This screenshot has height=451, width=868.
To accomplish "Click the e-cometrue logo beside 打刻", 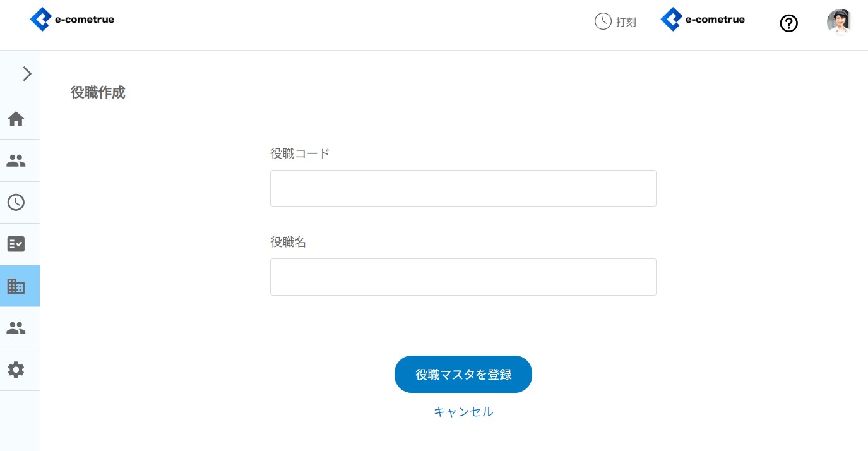I will pyautogui.click(x=703, y=20).
